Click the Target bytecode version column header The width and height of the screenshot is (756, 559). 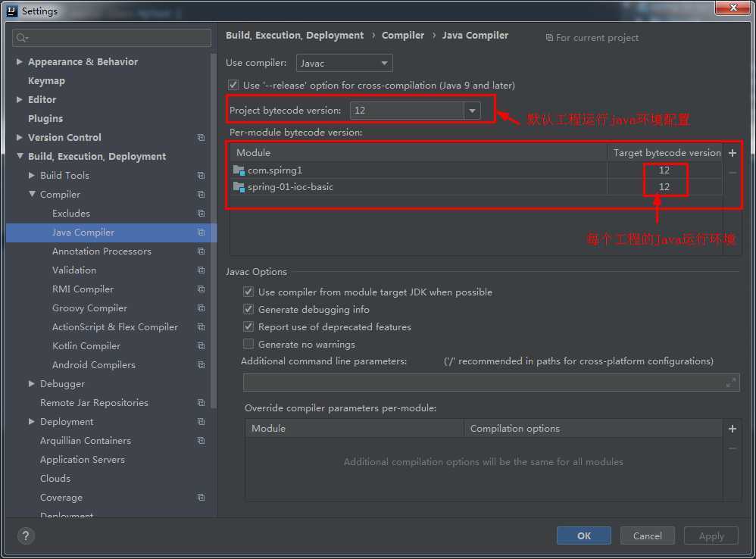667,153
